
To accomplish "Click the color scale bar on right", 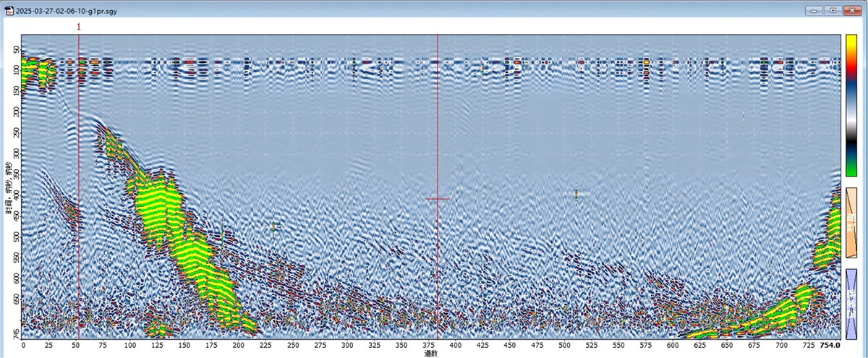I will pos(851,105).
